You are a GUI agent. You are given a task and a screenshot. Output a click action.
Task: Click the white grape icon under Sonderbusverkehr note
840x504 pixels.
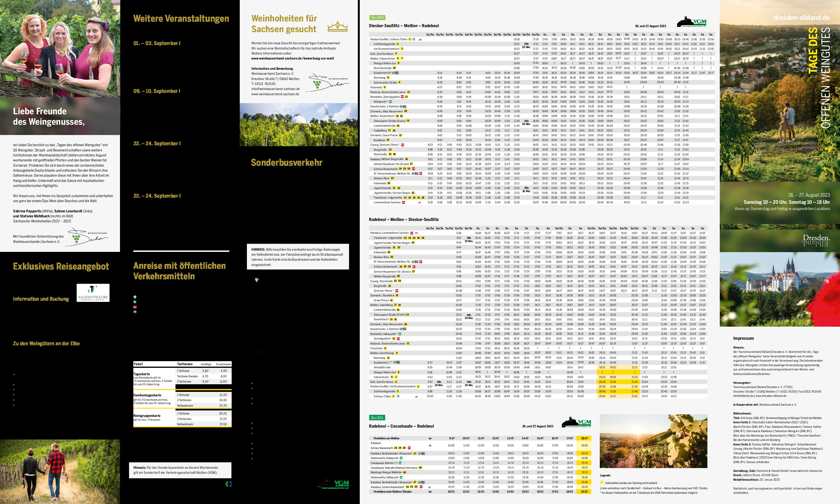pos(257,280)
